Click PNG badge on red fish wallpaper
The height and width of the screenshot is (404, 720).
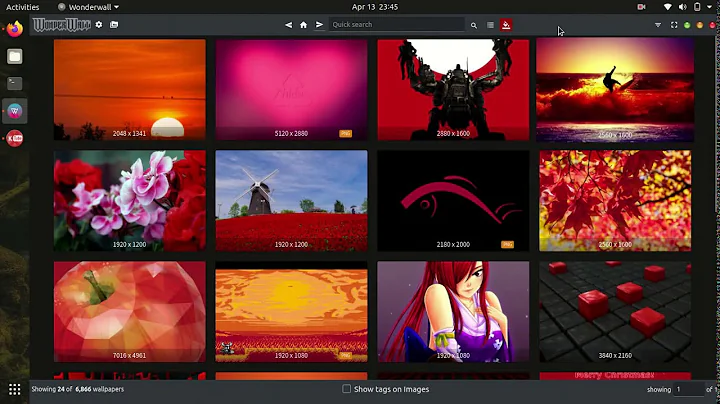507,245
